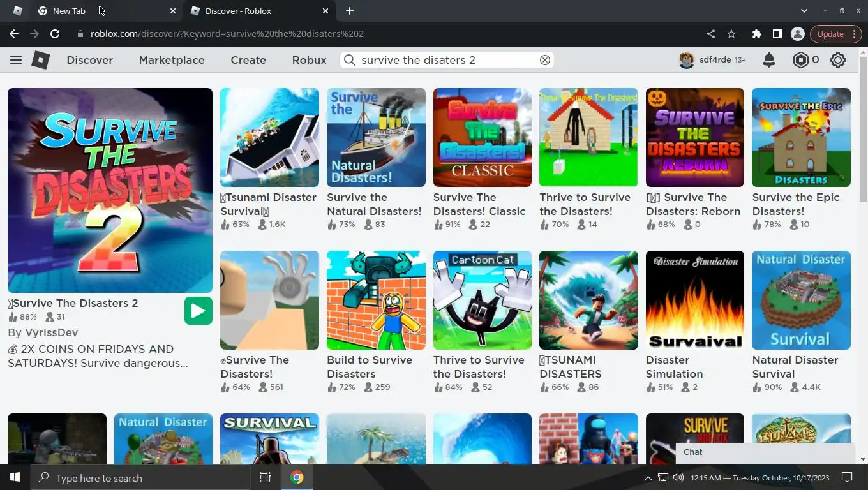Click the Roblox logo home icon
This screenshot has height=490, width=868.
41,60
